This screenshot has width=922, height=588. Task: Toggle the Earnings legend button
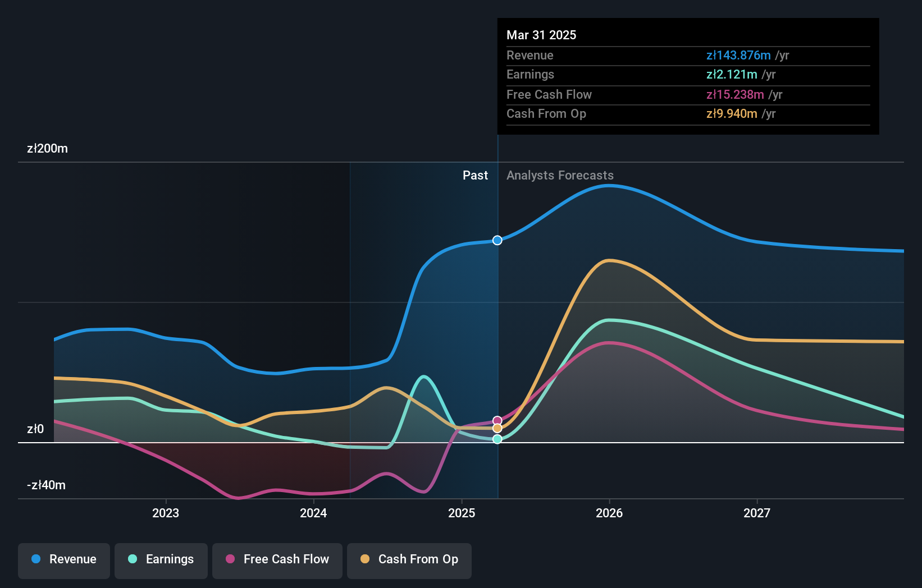tap(161, 561)
